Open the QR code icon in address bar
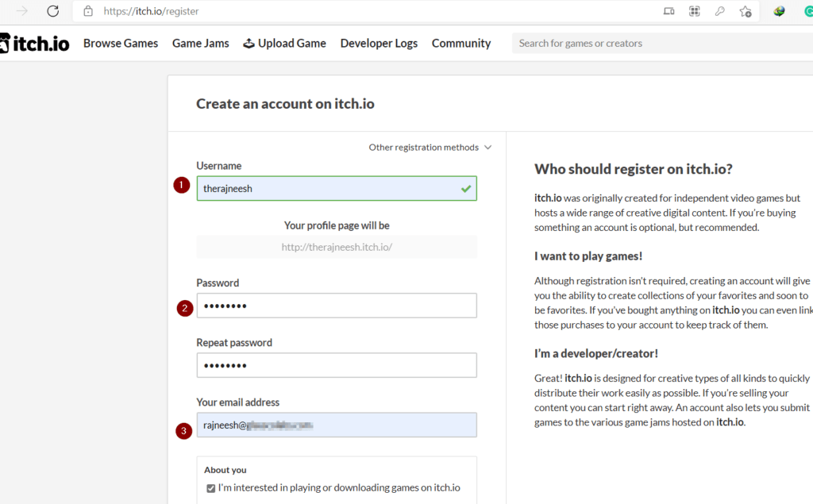Viewport: 813px width, 504px height. (694, 11)
